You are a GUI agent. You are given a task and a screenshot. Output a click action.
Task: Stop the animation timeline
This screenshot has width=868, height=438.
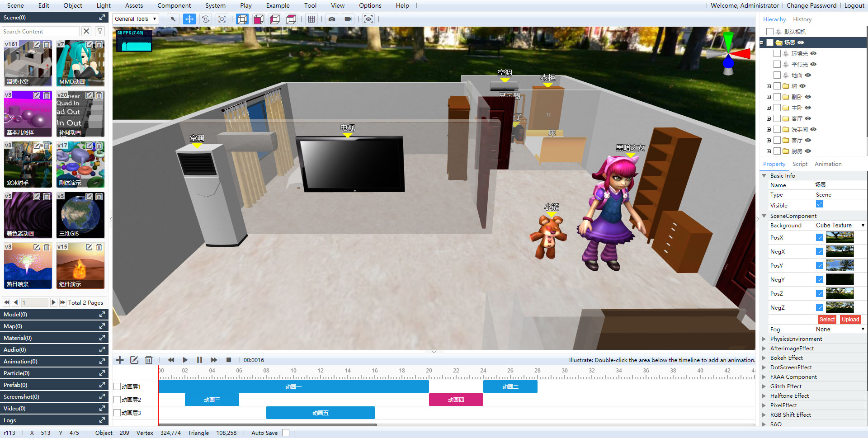[x=229, y=360]
